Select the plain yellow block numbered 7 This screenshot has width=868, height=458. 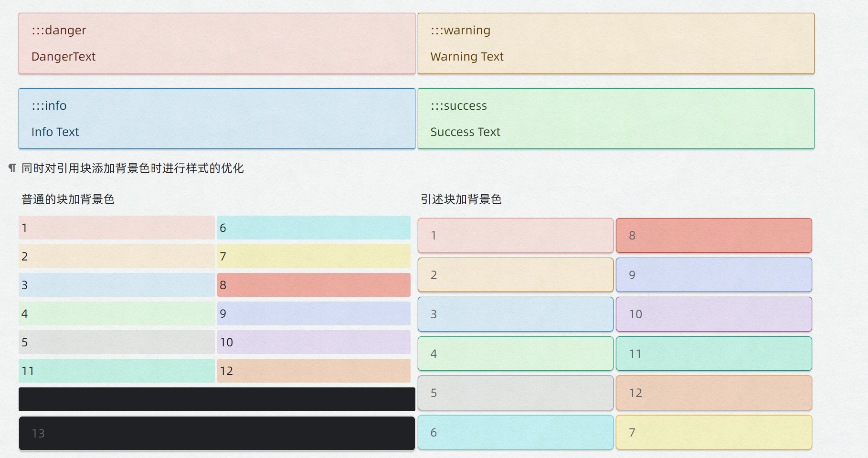[314, 256]
